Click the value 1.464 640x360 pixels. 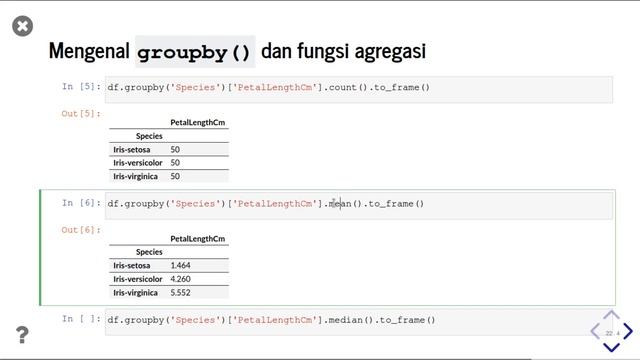pos(180,266)
